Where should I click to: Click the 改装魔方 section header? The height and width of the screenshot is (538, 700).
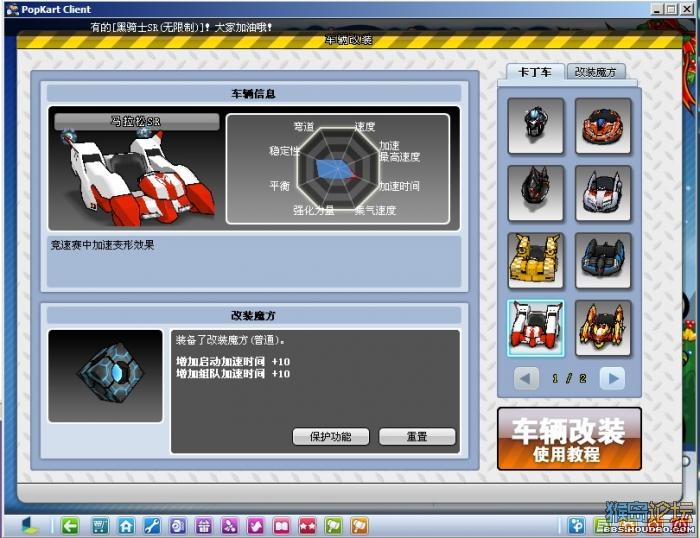point(254,315)
